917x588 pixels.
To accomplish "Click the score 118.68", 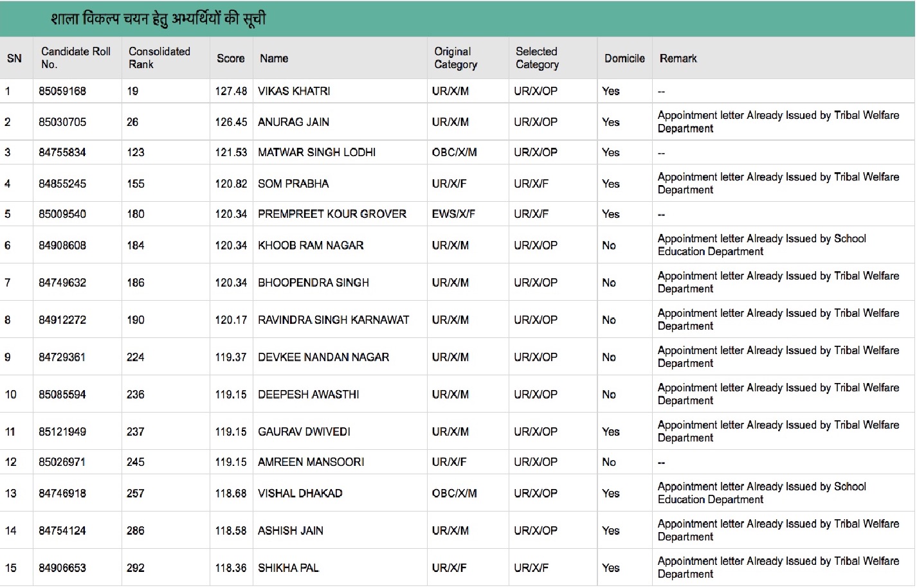I will tap(231, 494).
